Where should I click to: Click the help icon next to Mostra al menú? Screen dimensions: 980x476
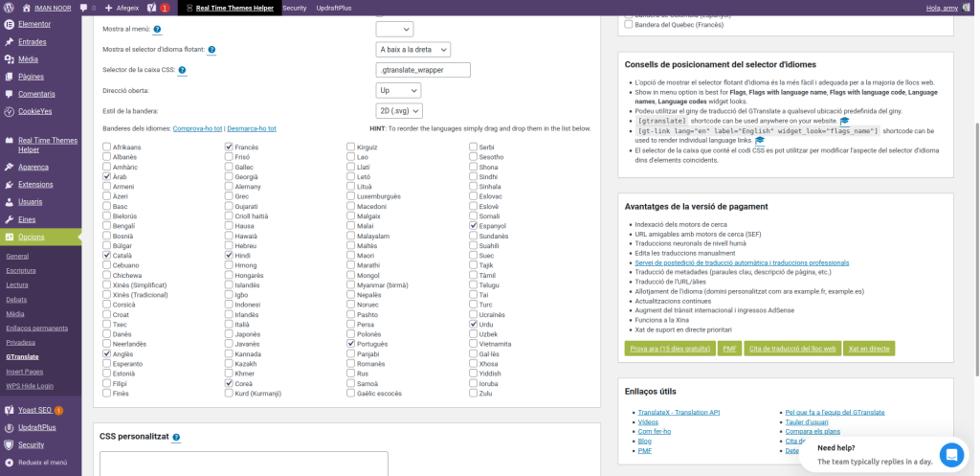tap(156, 30)
